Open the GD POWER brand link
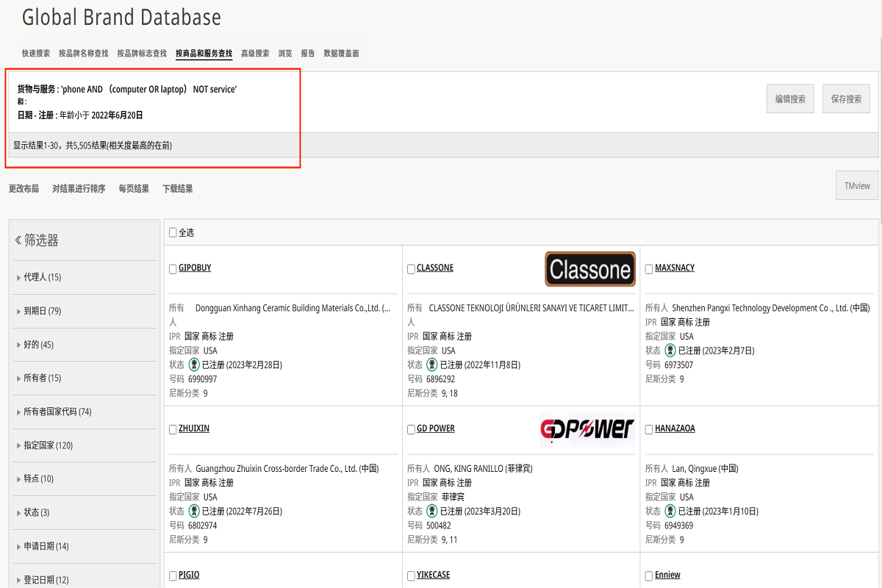 click(x=436, y=429)
